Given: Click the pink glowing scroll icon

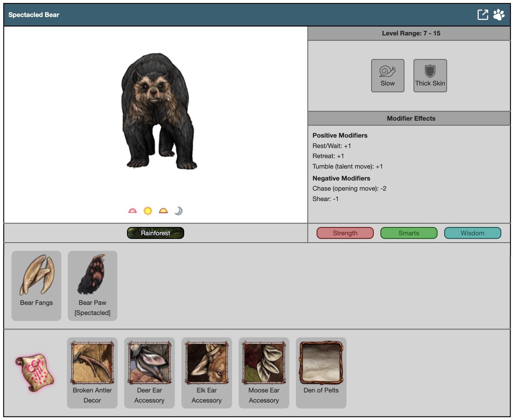Looking at the screenshot, I should 35,373.
